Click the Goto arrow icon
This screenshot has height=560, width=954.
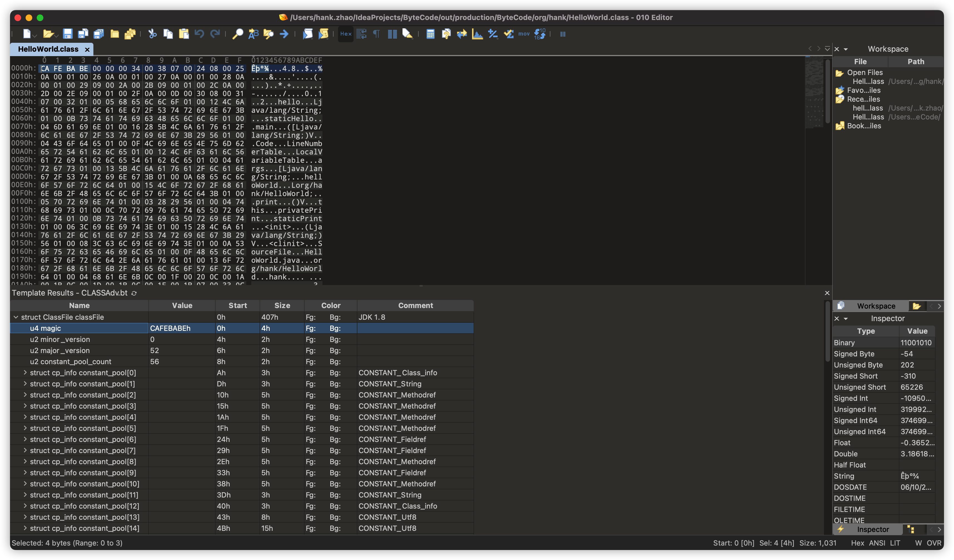click(x=284, y=34)
